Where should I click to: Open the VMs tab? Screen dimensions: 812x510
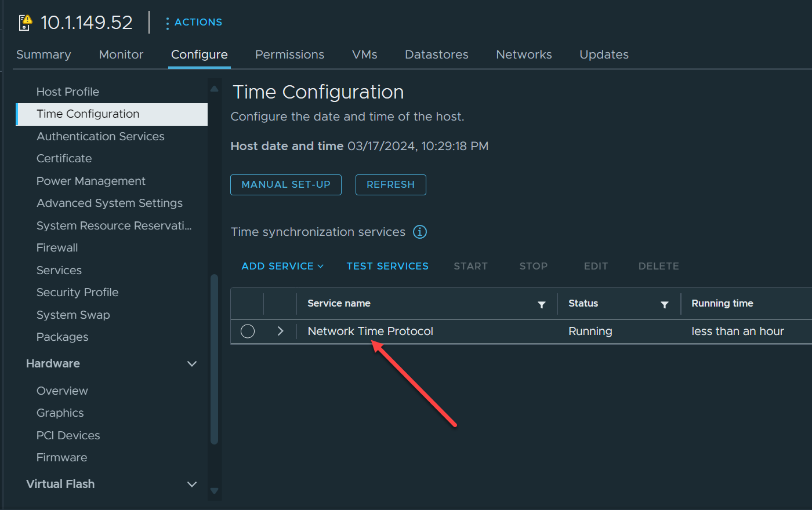[x=365, y=54]
